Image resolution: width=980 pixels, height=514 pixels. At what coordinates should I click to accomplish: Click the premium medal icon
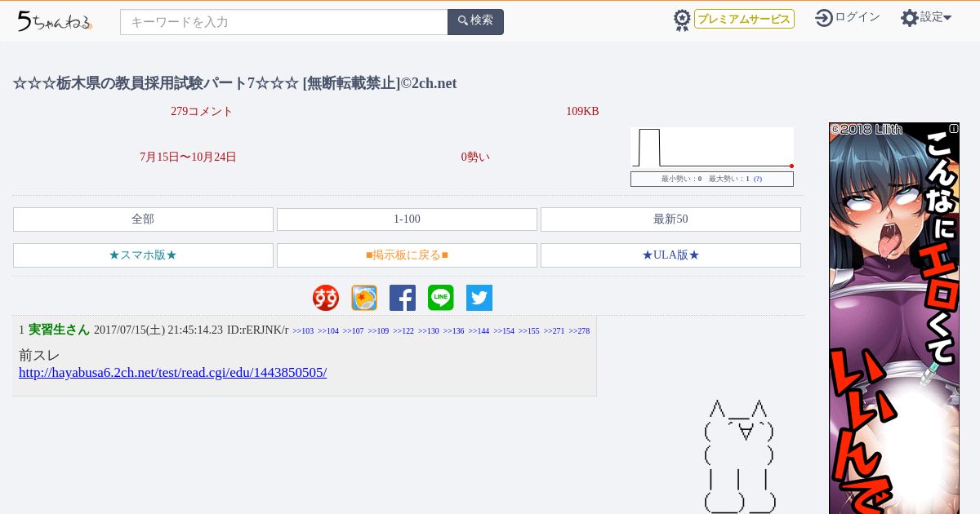(x=682, y=20)
